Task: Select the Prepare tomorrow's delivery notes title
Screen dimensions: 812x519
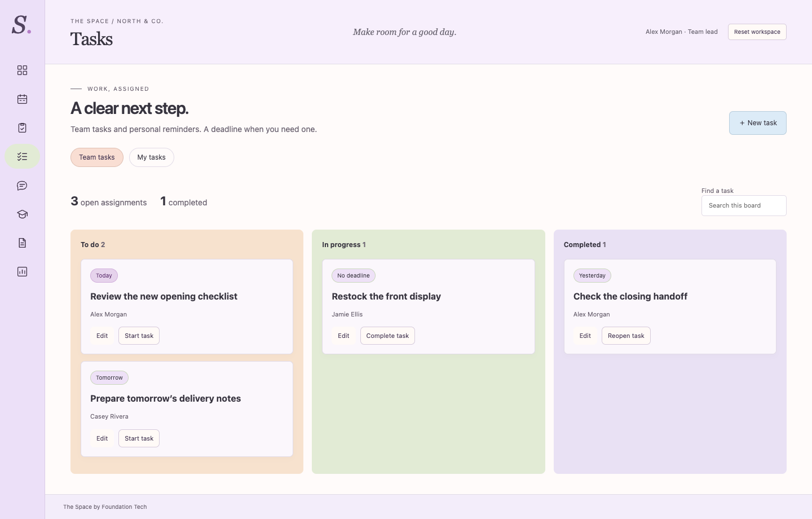Action: click(165, 399)
